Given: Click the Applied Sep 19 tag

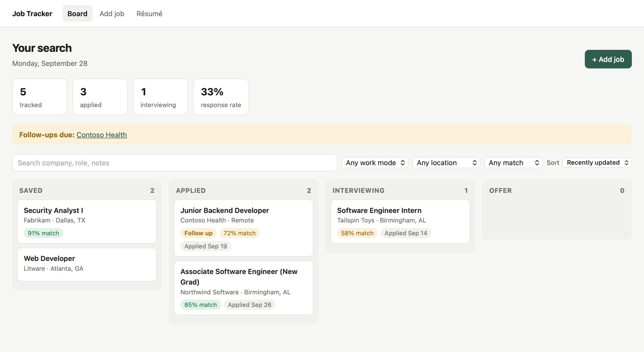Looking at the screenshot, I should coord(206,246).
